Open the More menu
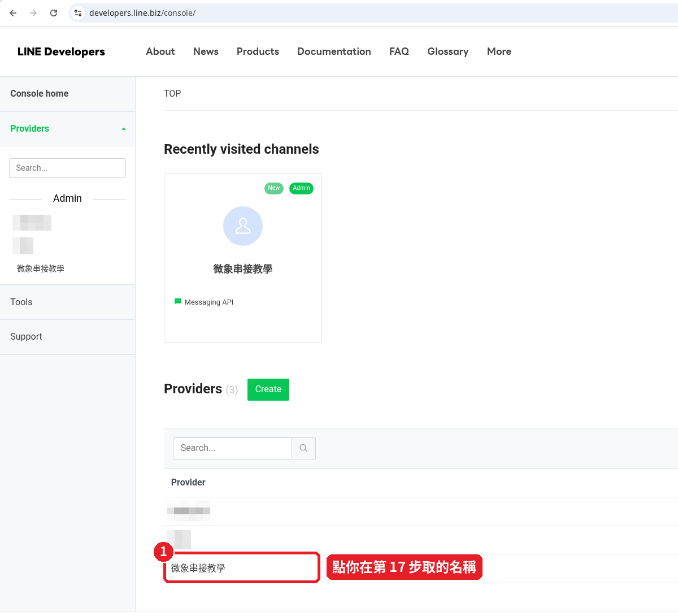This screenshot has height=616, width=678. [x=499, y=51]
